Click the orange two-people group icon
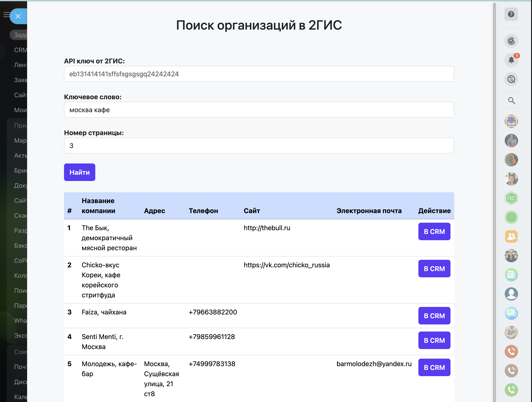532x402 pixels. pyautogui.click(x=511, y=236)
